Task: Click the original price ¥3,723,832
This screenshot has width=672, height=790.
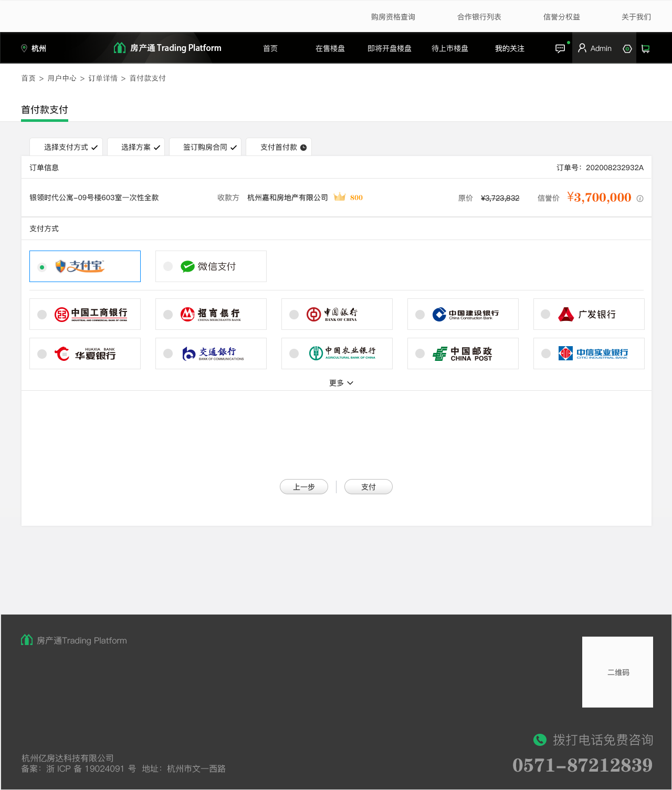Action: pyautogui.click(x=500, y=198)
